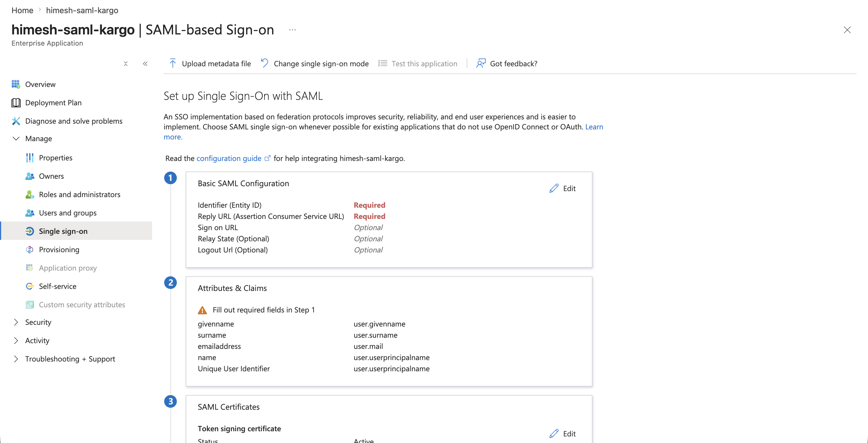Expand the Security section
The image size is (868, 443).
coord(16,322)
